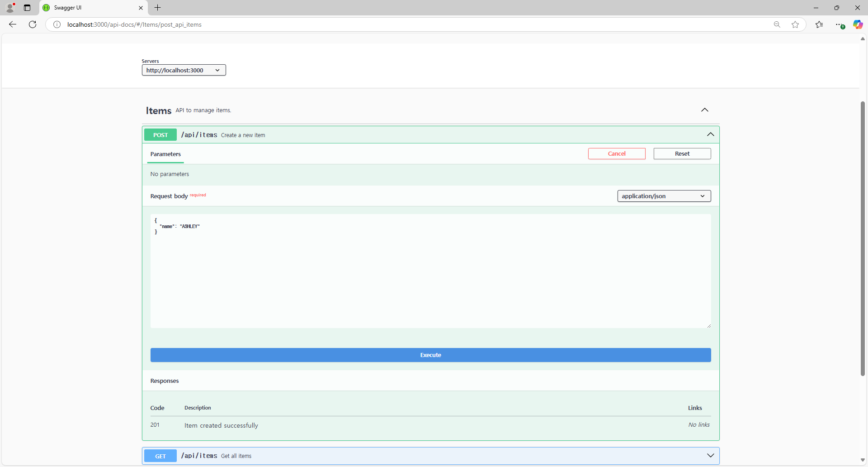
Task: Click the address bar URL
Action: [134, 24]
